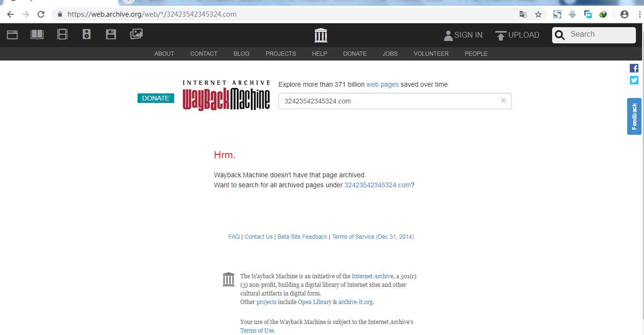The height and width of the screenshot is (335, 644).
Task: Follow the 'web pages' link
Action: pos(382,84)
